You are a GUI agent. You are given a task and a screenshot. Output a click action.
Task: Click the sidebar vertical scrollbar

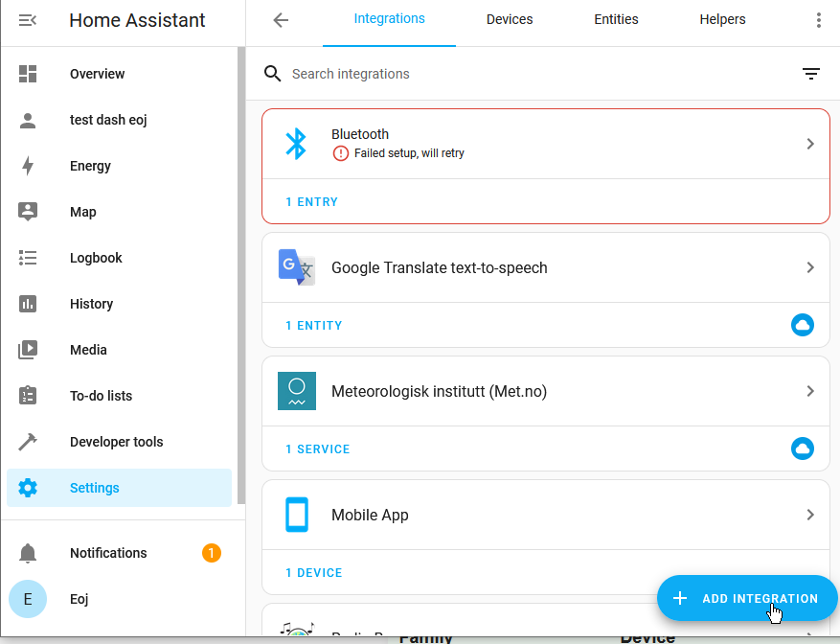(241, 276)
